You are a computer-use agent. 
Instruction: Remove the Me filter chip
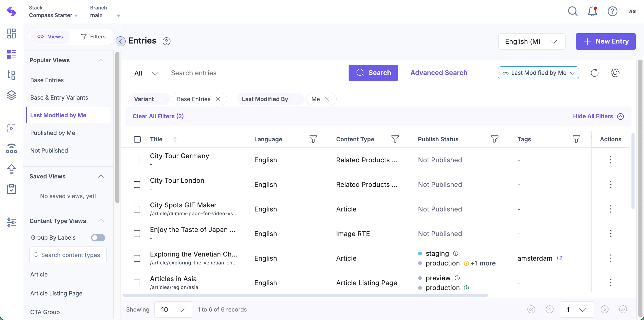click(327, 99)
